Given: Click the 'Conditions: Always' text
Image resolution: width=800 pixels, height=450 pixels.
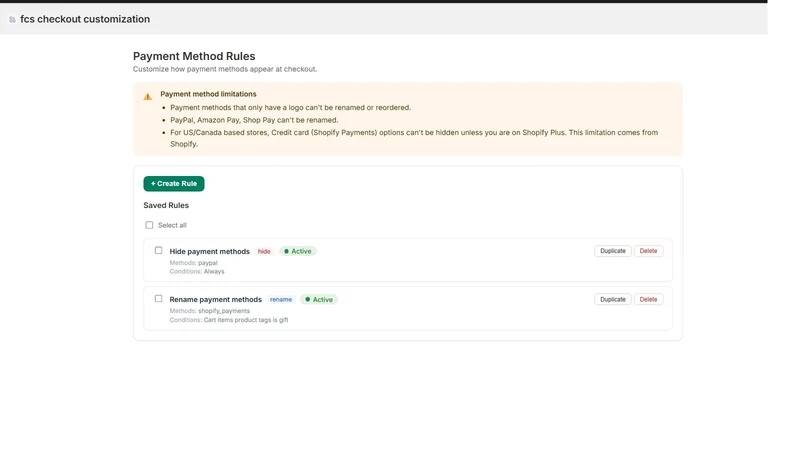Looking at the screenshot, I should coord(197,271).
